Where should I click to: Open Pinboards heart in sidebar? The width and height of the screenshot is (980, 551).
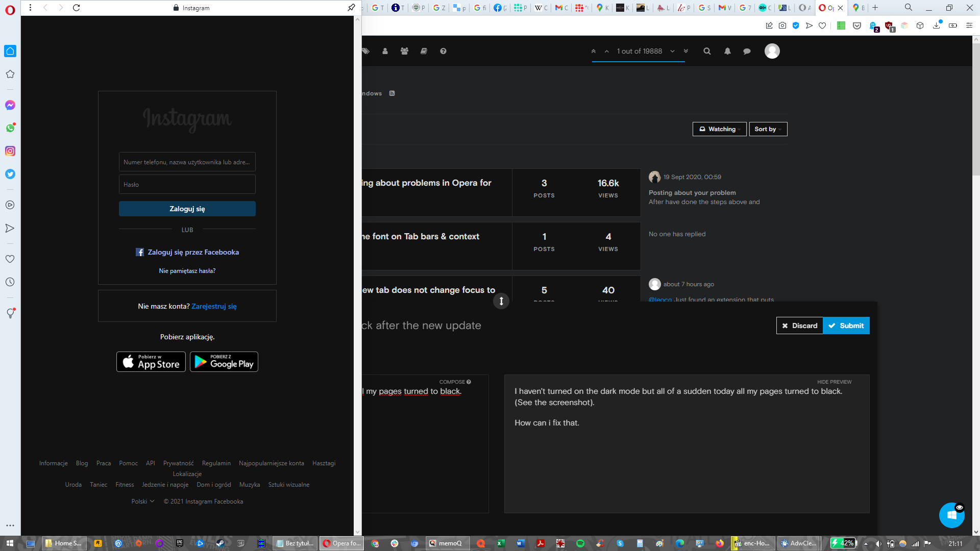[x=10, y=259]
